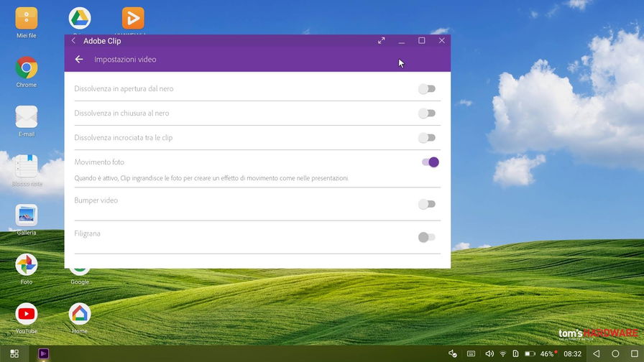This screenshot has width=644, height=362.
Task: Enable Dissolvenza in apertura dal nero
Action: click(x=427, y=88)
